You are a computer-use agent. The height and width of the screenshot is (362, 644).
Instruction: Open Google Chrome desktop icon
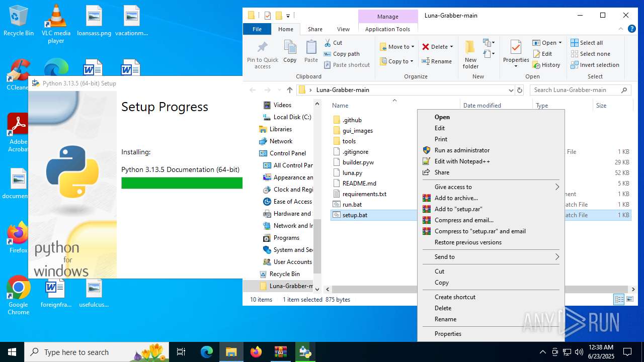tap(19, 296)
